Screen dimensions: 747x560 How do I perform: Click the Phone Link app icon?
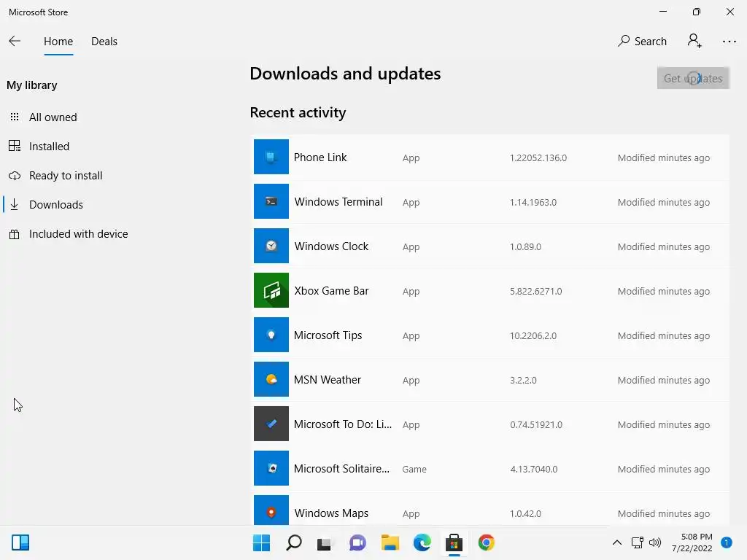coord(271,157)
